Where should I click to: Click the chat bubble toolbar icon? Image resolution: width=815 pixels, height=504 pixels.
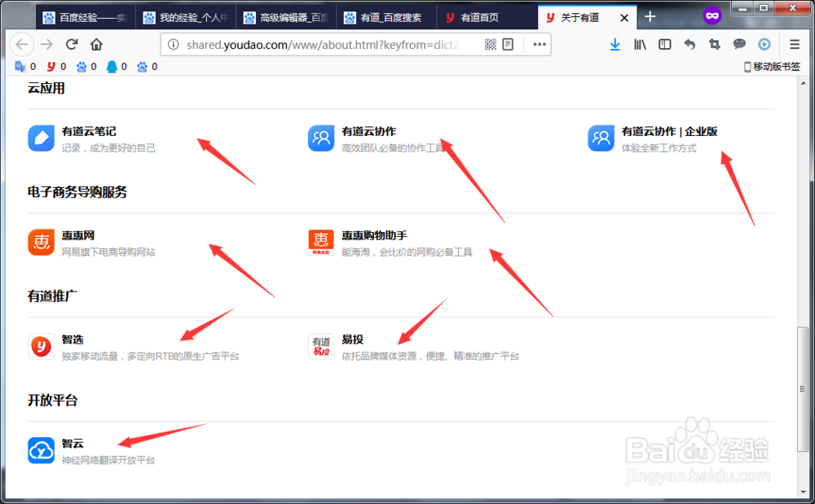pyautogui.click(x=739, y=45)
